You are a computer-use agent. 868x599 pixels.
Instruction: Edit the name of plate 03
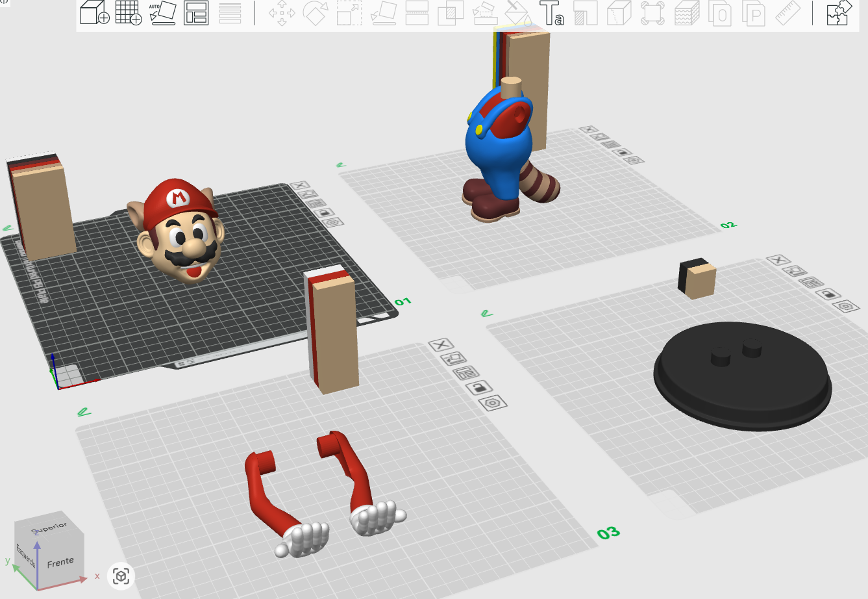(x=84, y=412)
